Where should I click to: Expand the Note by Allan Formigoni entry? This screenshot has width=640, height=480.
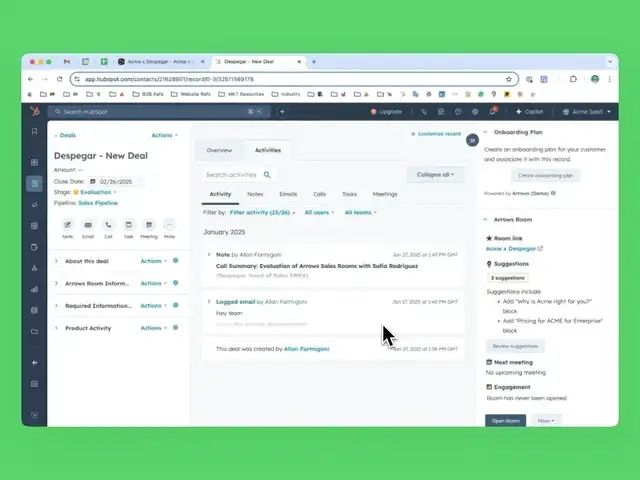209,254
